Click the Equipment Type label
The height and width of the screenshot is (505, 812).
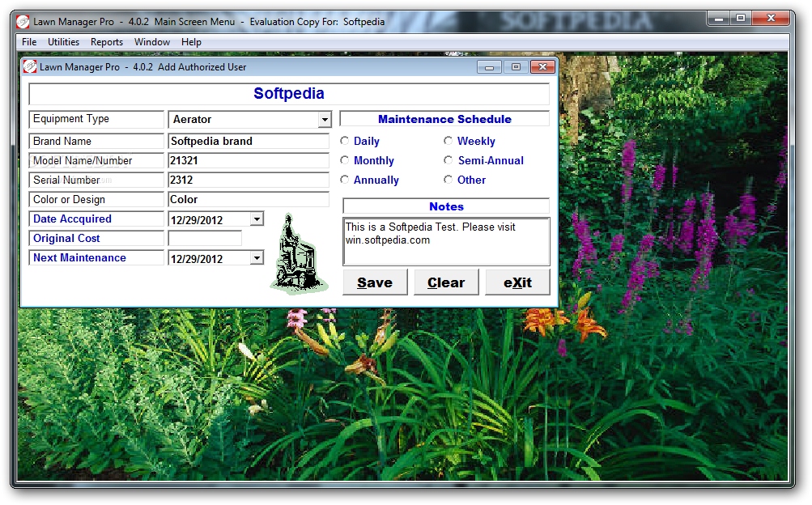point(71,118)
